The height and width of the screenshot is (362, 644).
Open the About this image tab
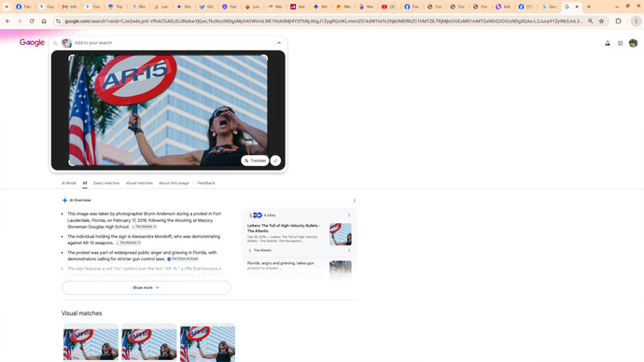coord(174,183)
